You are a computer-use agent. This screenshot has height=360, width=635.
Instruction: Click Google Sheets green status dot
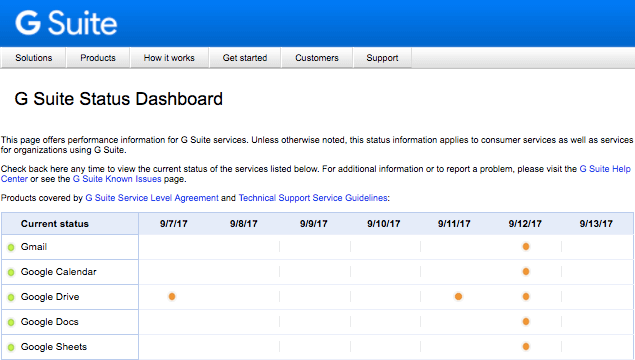pos(11,347)
